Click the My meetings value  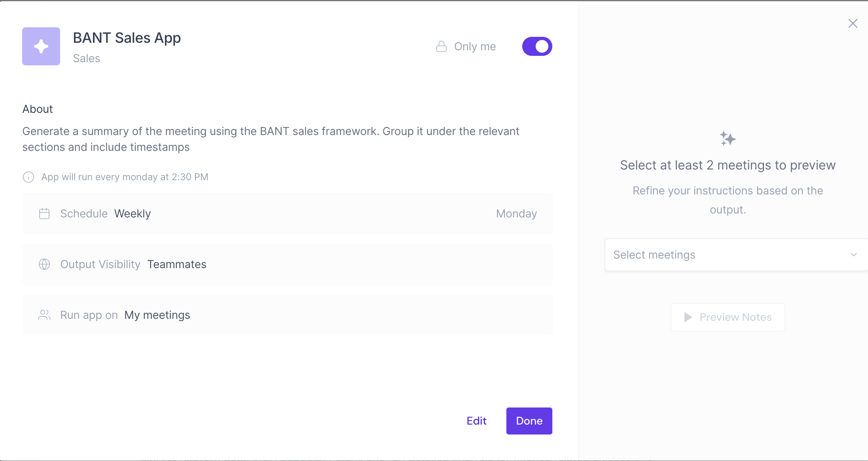point(157,315)
